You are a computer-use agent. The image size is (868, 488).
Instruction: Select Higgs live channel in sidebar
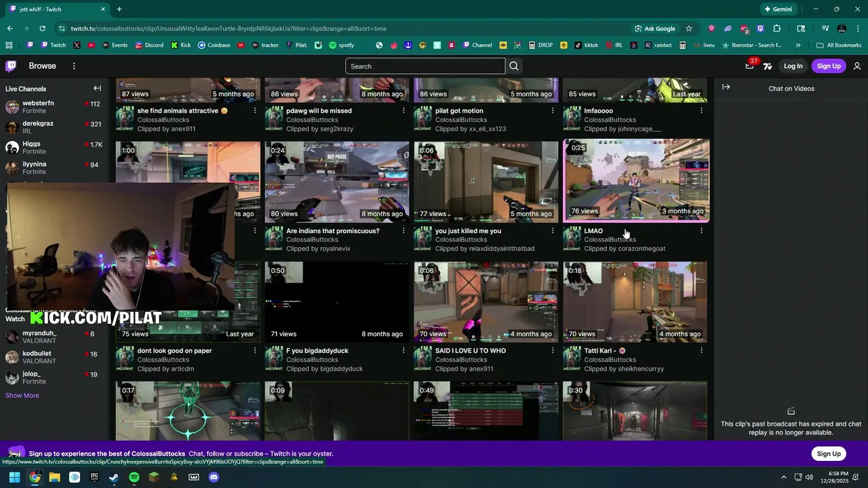53,147
